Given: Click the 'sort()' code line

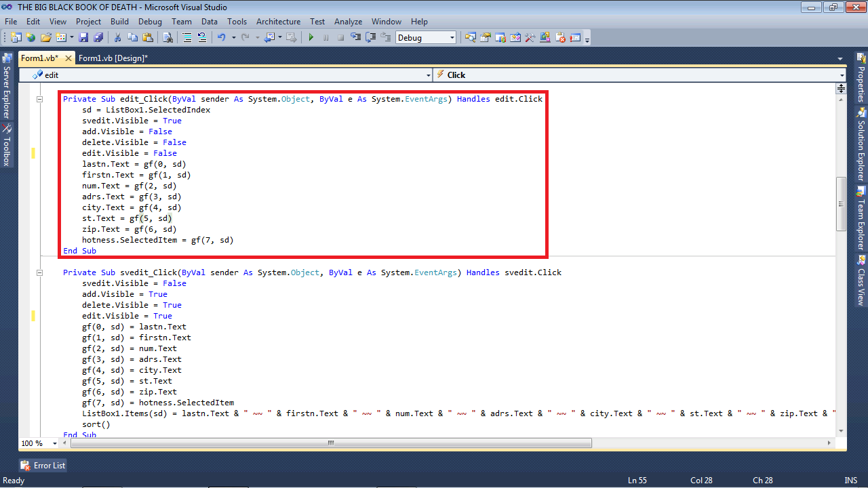Looking at the screenshot, I should pyautogui.click(x=96, y=424).
